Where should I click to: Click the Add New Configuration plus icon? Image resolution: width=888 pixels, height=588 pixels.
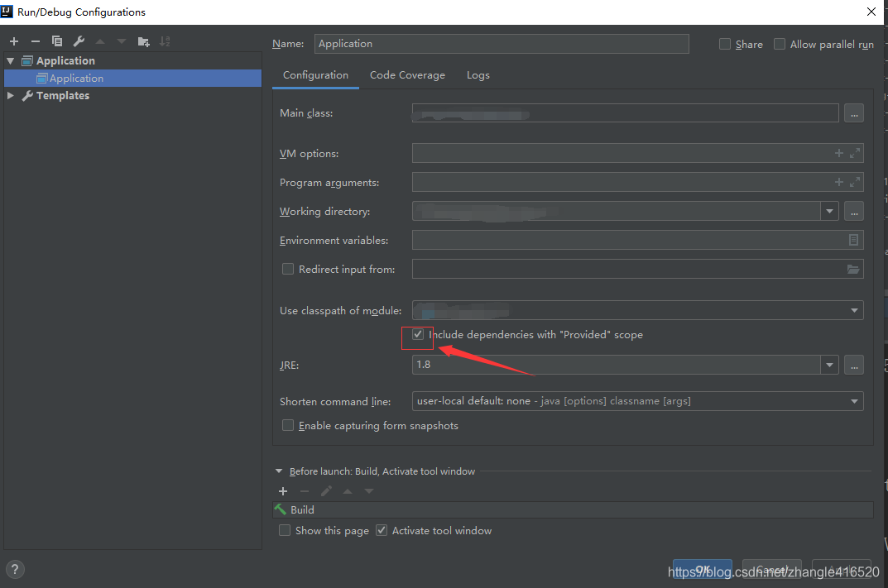13,41
